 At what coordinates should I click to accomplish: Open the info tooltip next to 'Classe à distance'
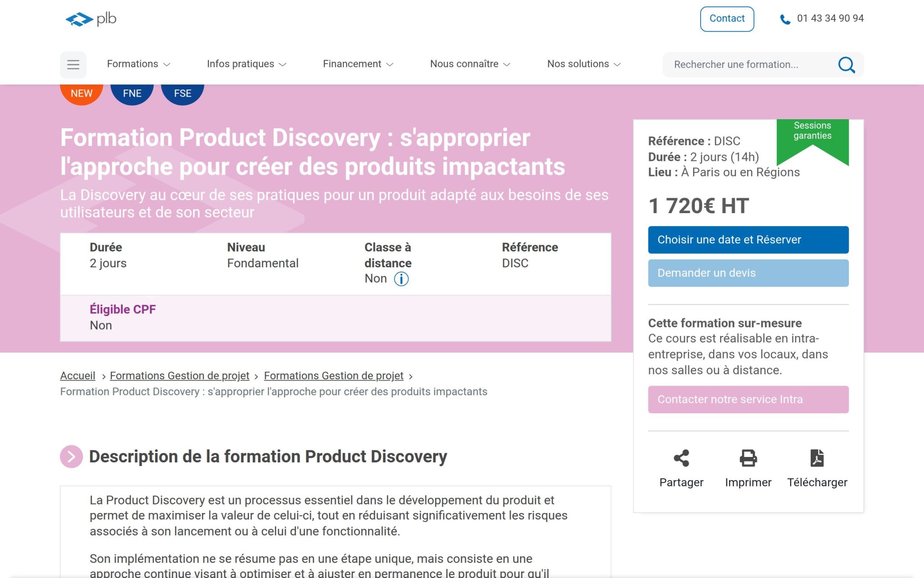click(x=402, y=279)
